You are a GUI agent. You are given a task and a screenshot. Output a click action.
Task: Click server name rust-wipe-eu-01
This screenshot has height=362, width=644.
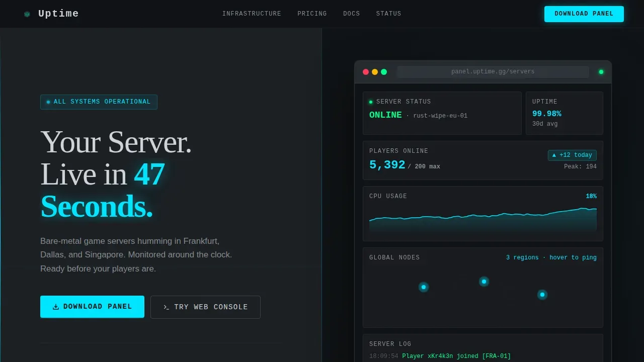[x=440, y=116]
